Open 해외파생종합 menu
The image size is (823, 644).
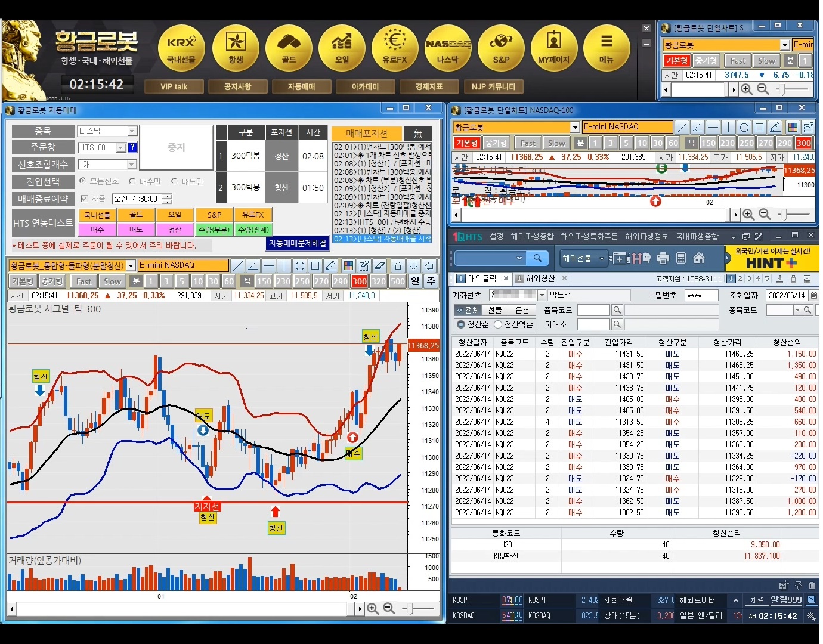pos(532,237)
